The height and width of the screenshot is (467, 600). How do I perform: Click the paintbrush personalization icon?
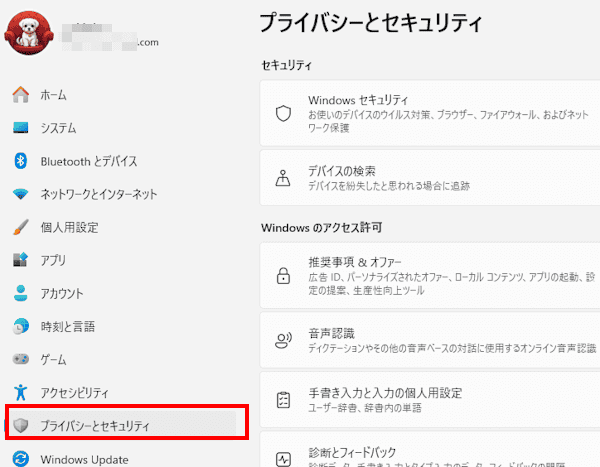[x=21, y=227]
